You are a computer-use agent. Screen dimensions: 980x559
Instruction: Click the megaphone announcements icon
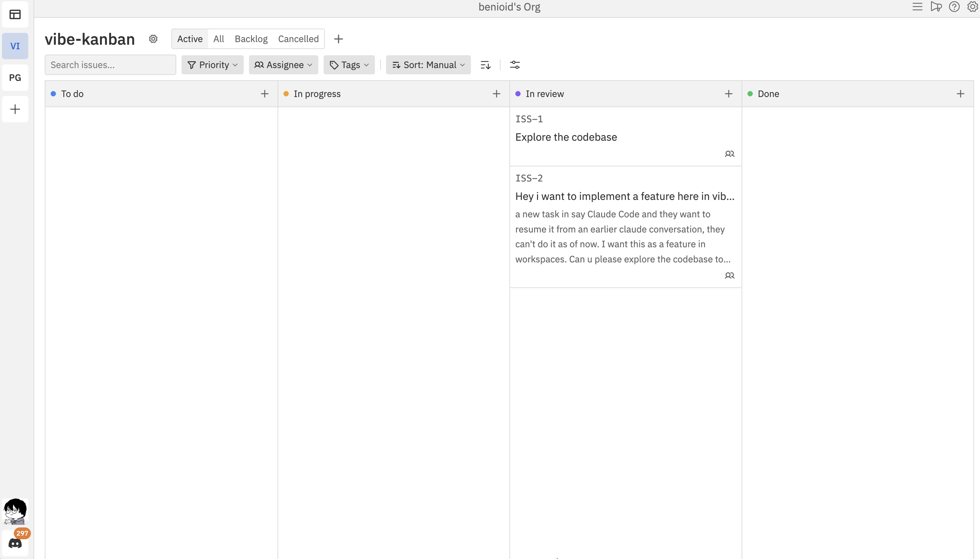(x=936, y=7)
